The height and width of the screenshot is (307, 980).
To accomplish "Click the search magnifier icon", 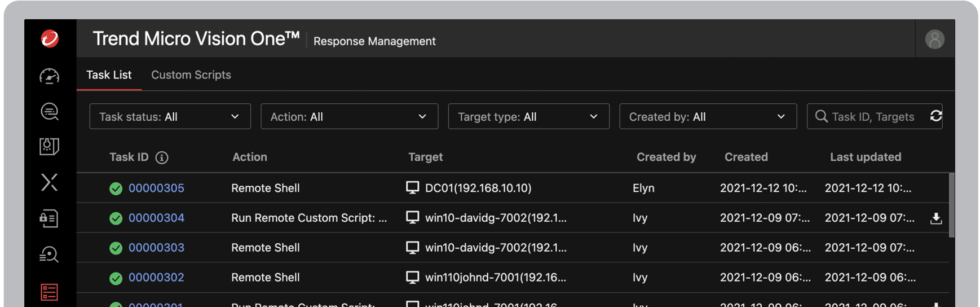I will click(822, 116).
